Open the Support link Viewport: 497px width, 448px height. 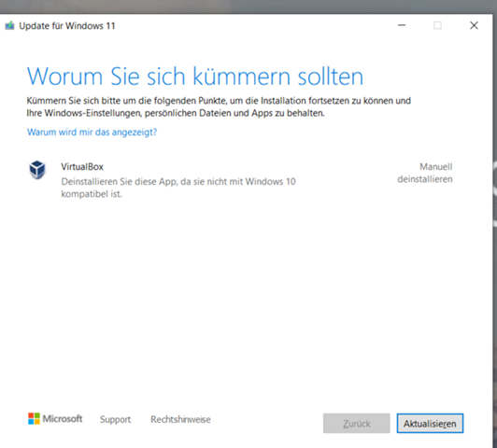pos(116,419)
